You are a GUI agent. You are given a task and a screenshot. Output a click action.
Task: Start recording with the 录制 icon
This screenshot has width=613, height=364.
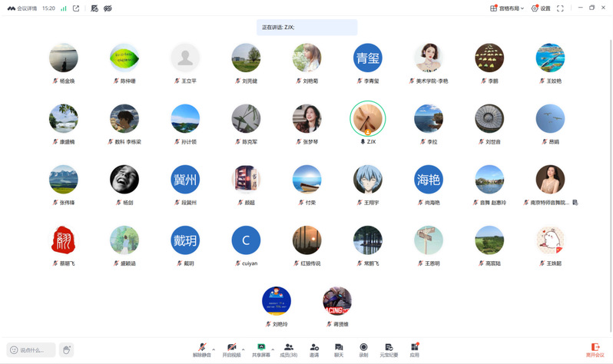tap(363, 349)
